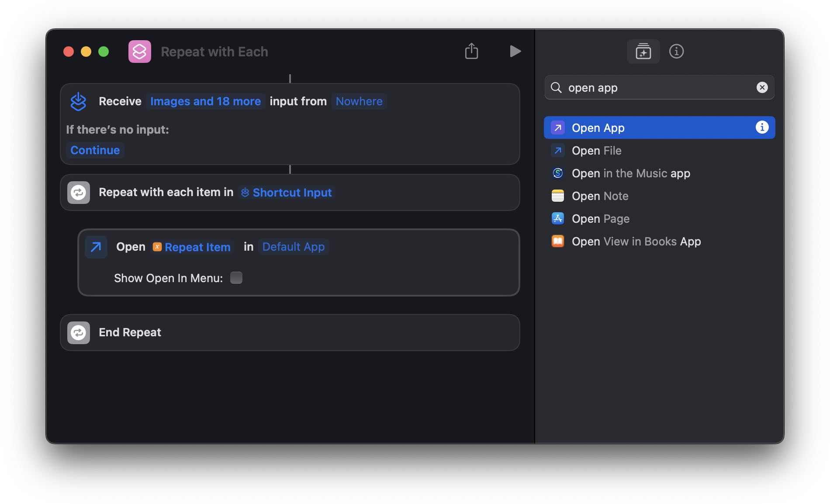Change the 'Shortcut Input' variable

point(287,193)
